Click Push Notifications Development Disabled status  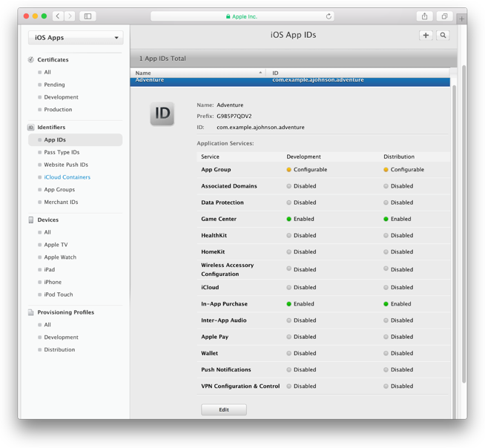point(301,369)
